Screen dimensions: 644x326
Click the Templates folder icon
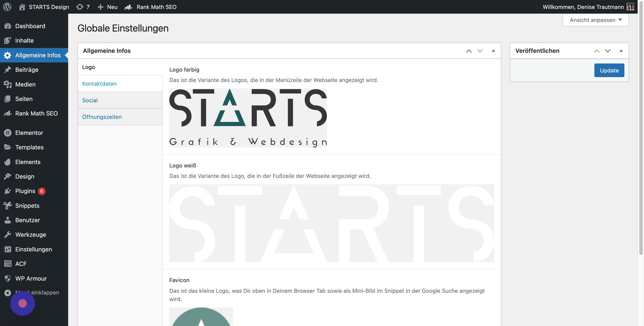[8, 147]
